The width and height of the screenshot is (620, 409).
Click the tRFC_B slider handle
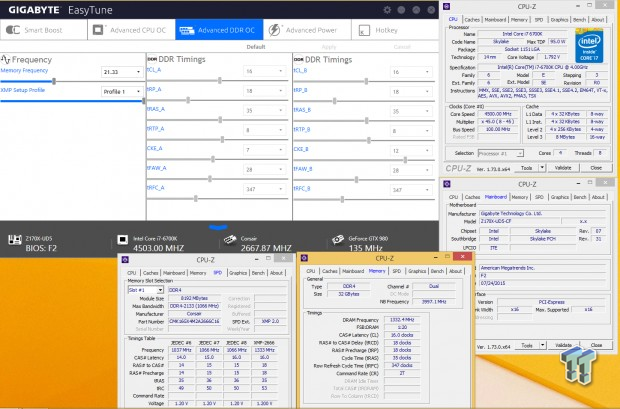coord(342,199)
